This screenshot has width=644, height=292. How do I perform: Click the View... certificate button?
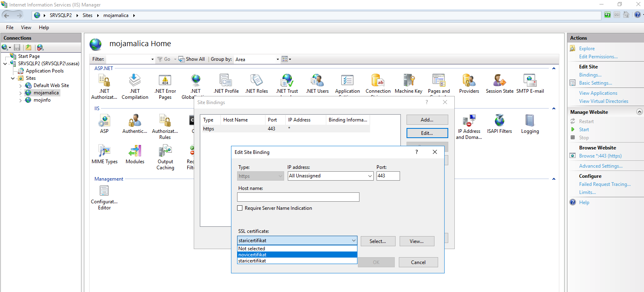pos(417,241)
